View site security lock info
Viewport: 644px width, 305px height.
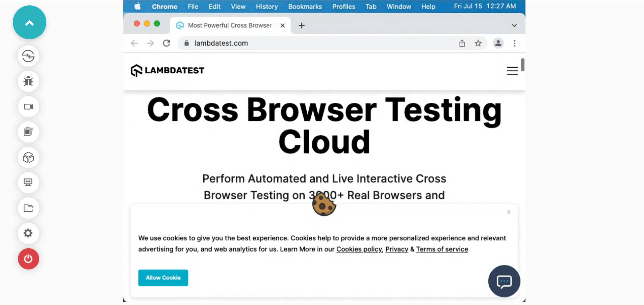(x=186, y=43)
